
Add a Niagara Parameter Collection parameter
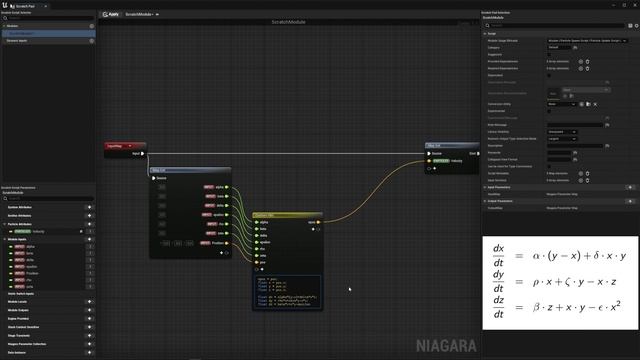[89, 344]
